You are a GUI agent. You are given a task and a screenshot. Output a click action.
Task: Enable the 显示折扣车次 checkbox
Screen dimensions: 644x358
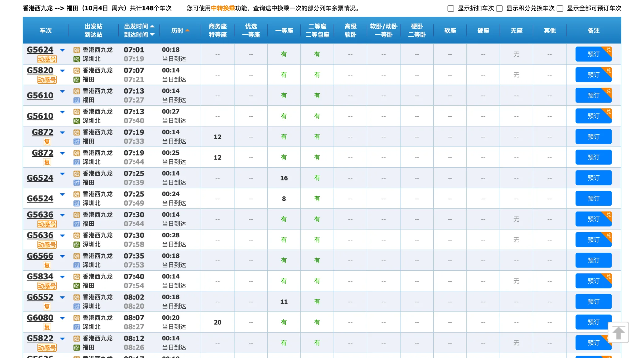click(x=451, y=8)
